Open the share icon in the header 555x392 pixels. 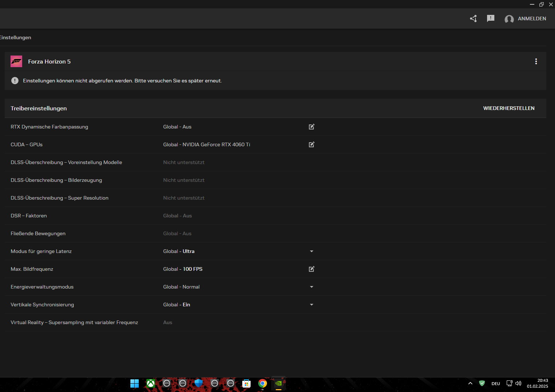473,18
